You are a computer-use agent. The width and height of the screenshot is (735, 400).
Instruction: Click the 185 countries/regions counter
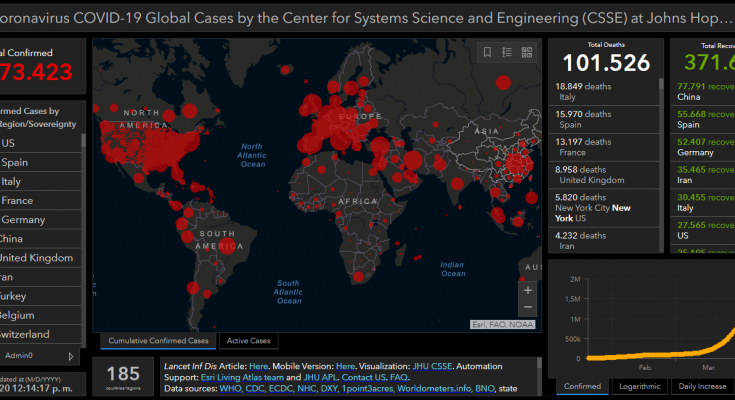click(123, 377)
